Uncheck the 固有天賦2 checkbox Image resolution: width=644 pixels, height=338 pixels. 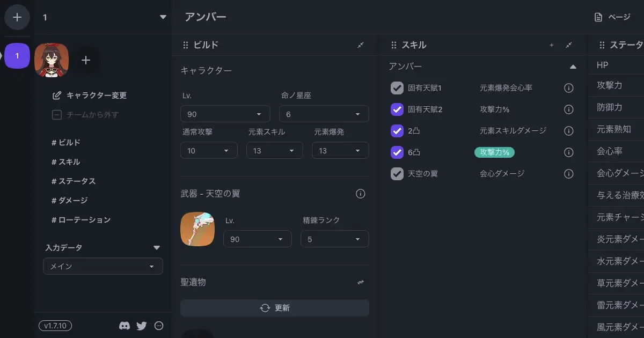(397, 109)
